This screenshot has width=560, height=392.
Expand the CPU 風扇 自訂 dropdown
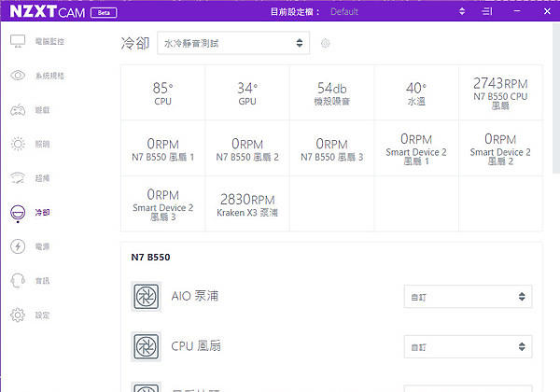pyautogui.click(x=468, y=346)
